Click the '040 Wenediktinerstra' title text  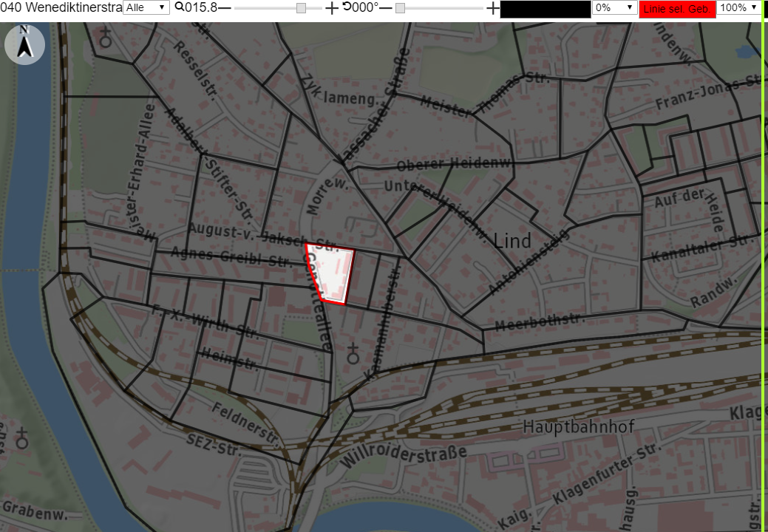click(x=61, y=7)
